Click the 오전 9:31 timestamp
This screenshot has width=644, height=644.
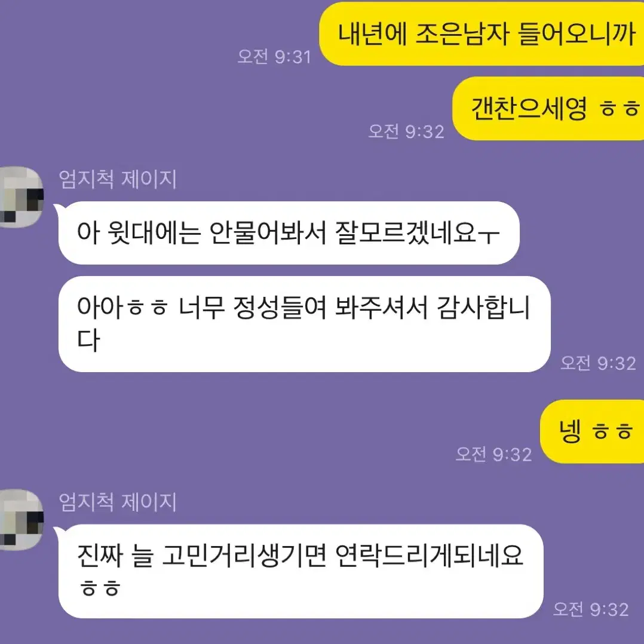[274, 57]
